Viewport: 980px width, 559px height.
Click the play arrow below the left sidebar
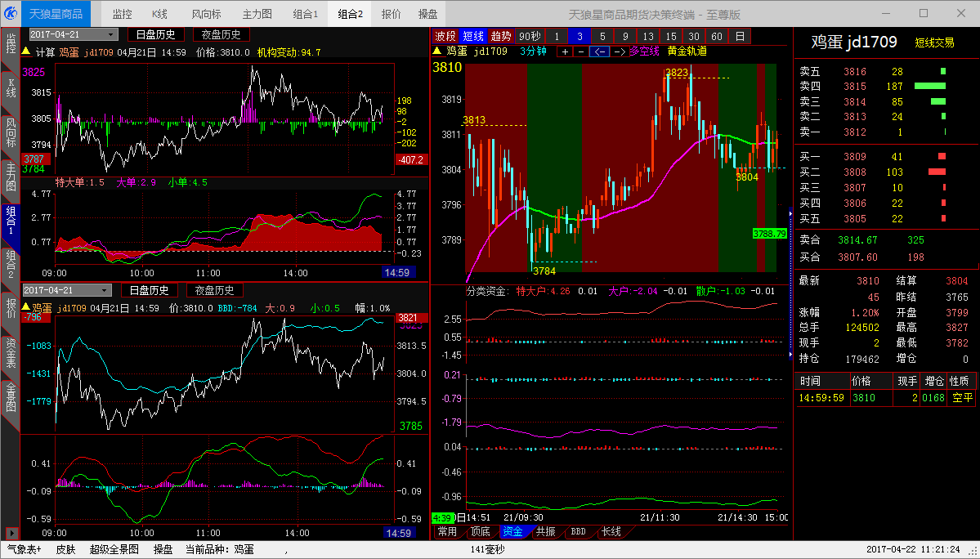pos(11,534)
